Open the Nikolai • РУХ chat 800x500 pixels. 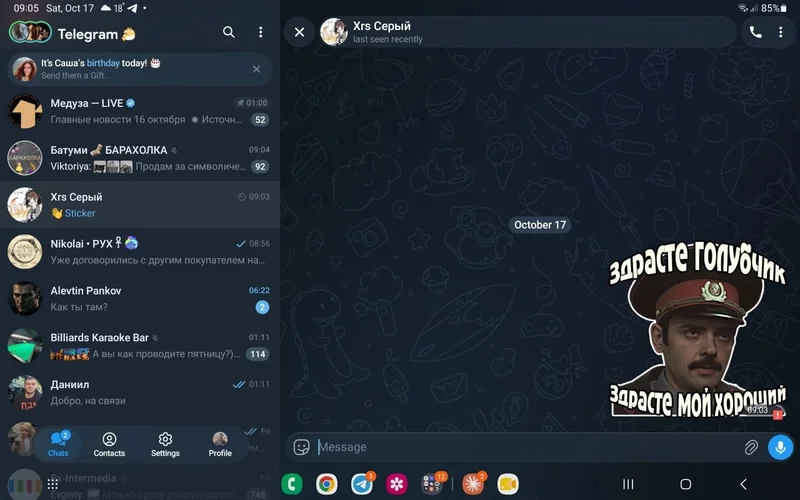pyautogui.click(x=140, y=252)
